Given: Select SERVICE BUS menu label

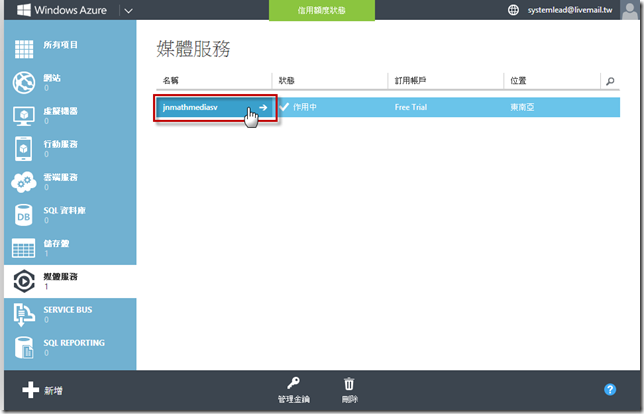Looking at the screenshot, I should [68, 310].
